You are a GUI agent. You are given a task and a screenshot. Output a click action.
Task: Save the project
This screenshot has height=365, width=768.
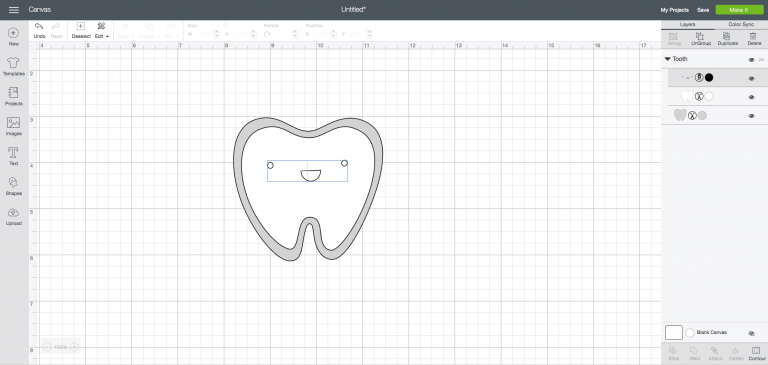tap(703, 10)
